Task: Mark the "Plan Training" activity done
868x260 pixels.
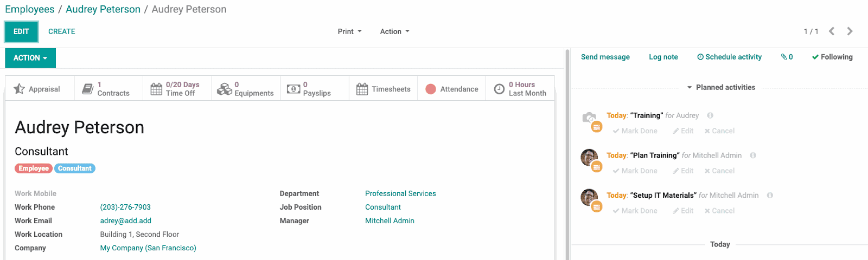Action: pos(635,171)
